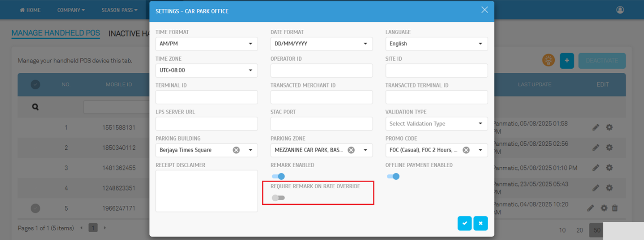Viewport: 644px width, 240px height.
Task: Disable the Offline Payment Enabled switch
Action: [393, 176]
